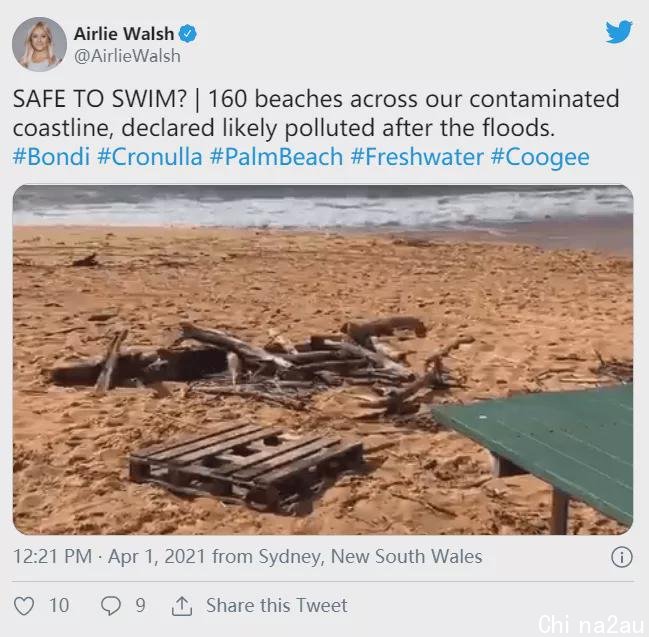649x637 pixels.
Task: Open Airlie Walsh's profile picture
Action: pyautogui.click(x=39, y=44)
